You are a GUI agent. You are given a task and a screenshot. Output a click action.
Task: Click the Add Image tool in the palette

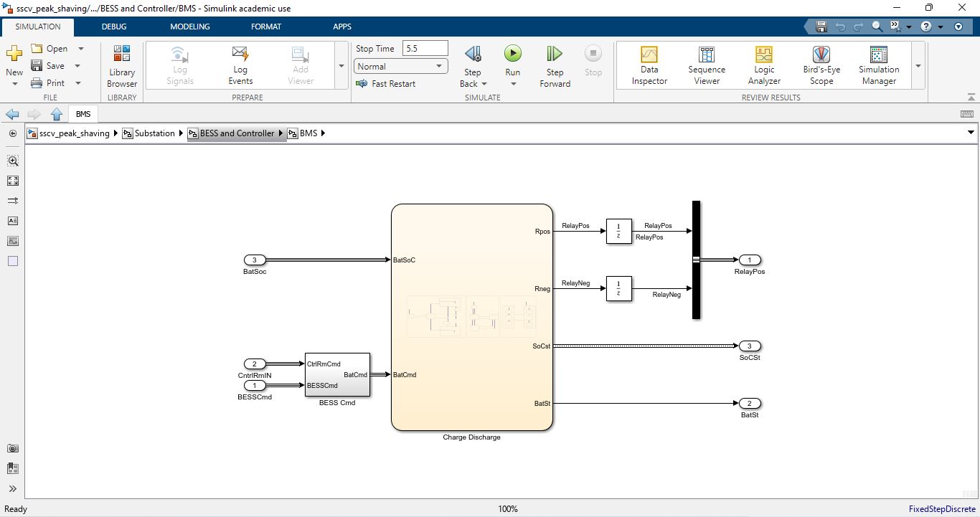[12, 241]
